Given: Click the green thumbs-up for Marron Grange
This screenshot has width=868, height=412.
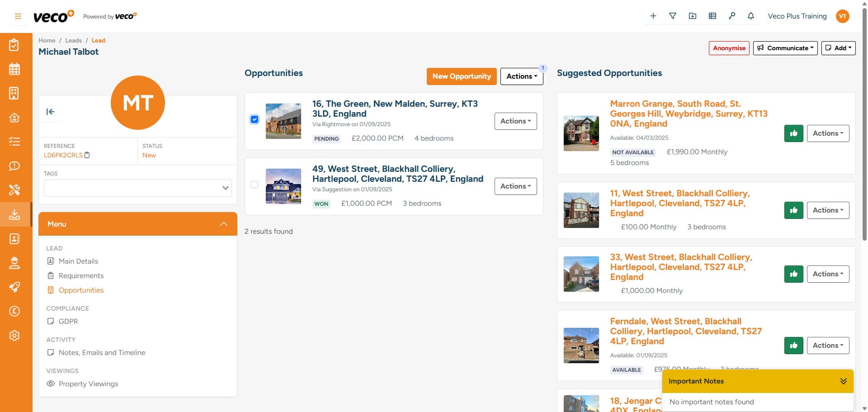Looking at the screenshot, I should pos(793,133).
